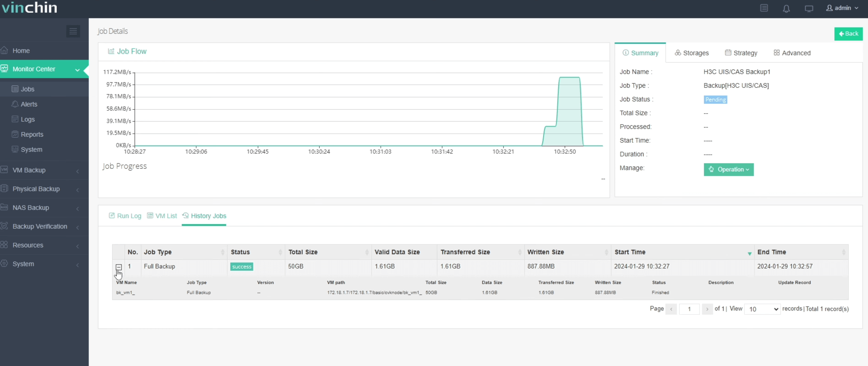Open Jobs under Monitor Center
The height and width of the screenshot is (366, 868).
point(44,89)
